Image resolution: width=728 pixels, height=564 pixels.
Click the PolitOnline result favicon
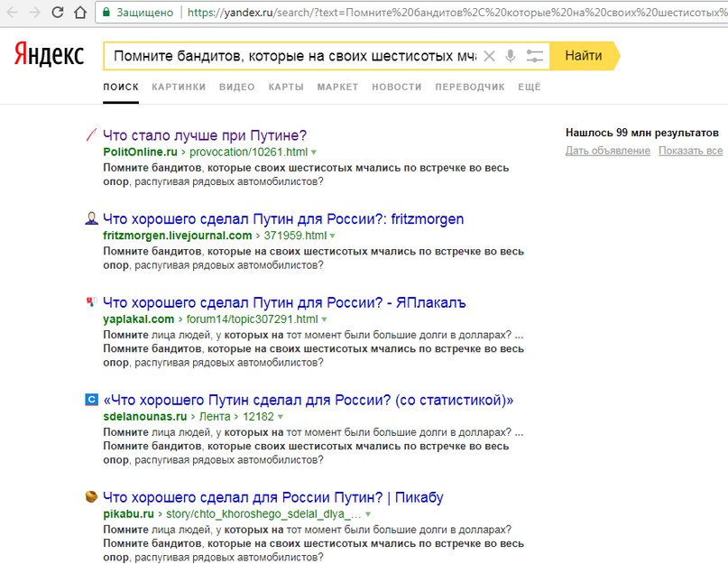[x=91, y=134]
